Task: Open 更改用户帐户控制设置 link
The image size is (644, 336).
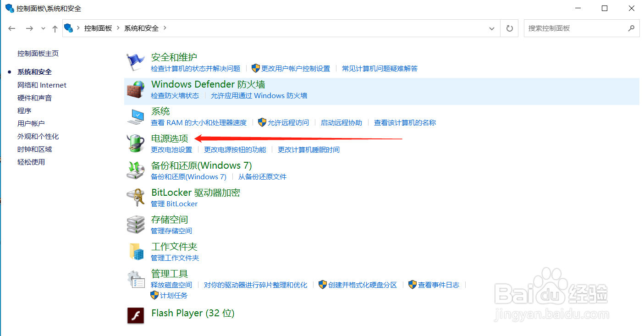Action: coord(296,69)
